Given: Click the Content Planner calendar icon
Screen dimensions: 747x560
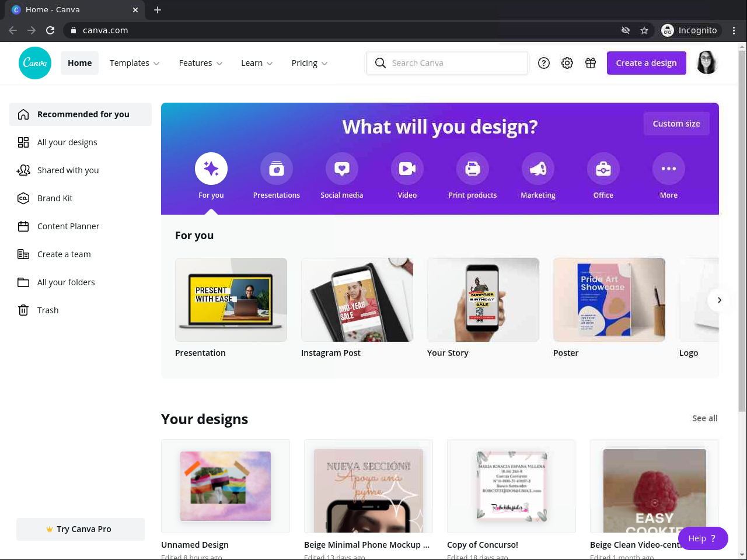Looking at the screenshot, I should pos(23,226).
